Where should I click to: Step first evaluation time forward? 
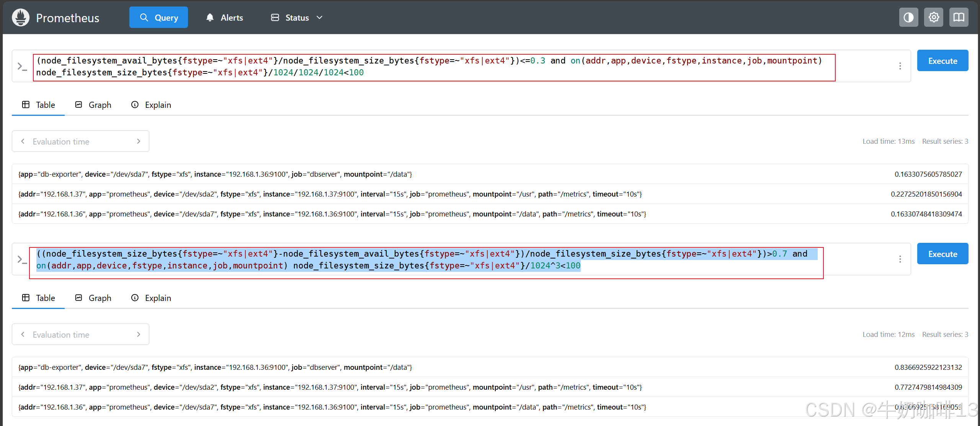139,141
